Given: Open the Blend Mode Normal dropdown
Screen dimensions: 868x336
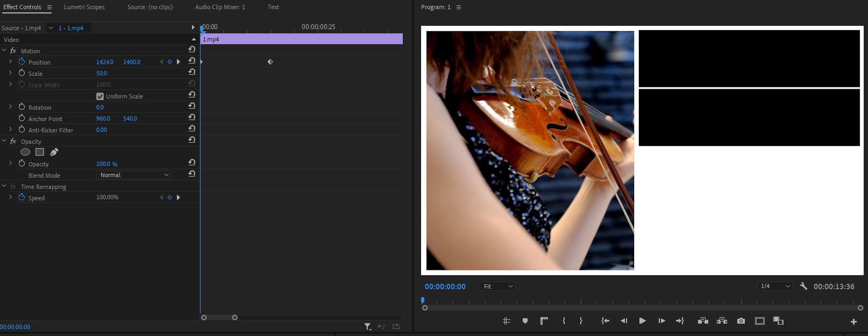Looking at the screenshot, I should (x=134, y=175).
